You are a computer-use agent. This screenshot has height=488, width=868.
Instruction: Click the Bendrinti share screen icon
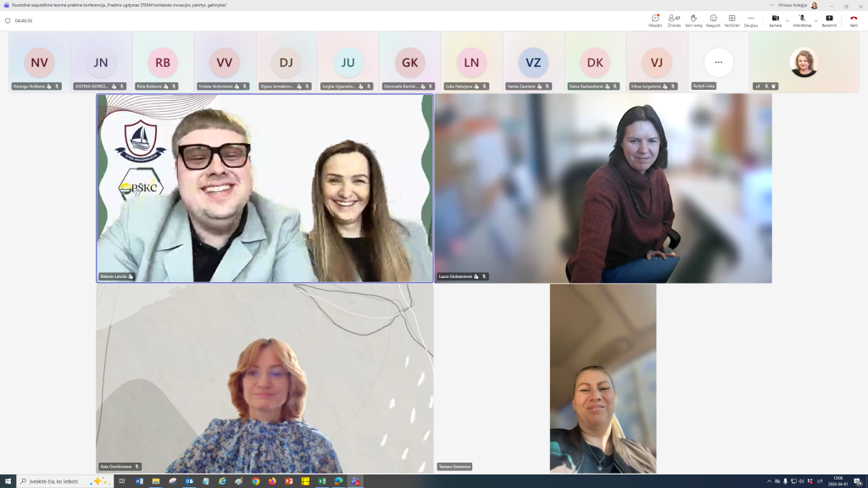pyautogui.click(x=829, y=19)
